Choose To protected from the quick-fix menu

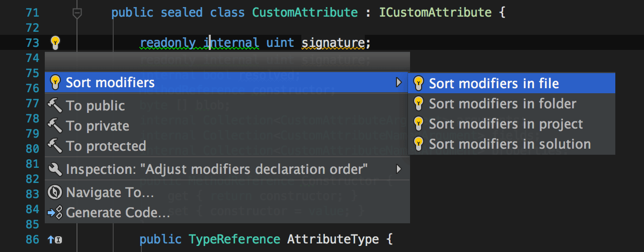pyautogui.click(x=227, y=146)
